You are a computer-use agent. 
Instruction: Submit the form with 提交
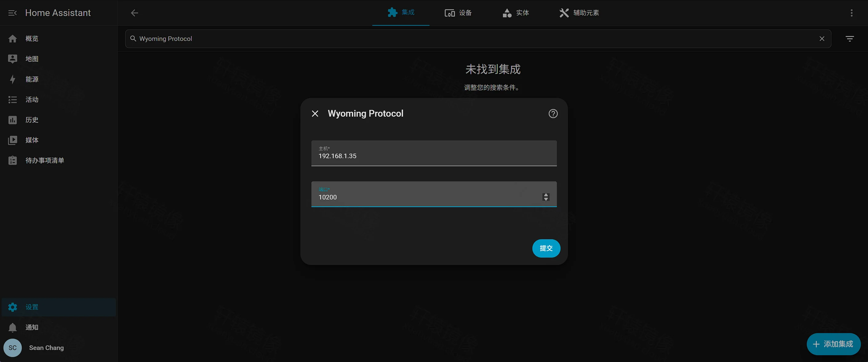[x=546, y=248]
